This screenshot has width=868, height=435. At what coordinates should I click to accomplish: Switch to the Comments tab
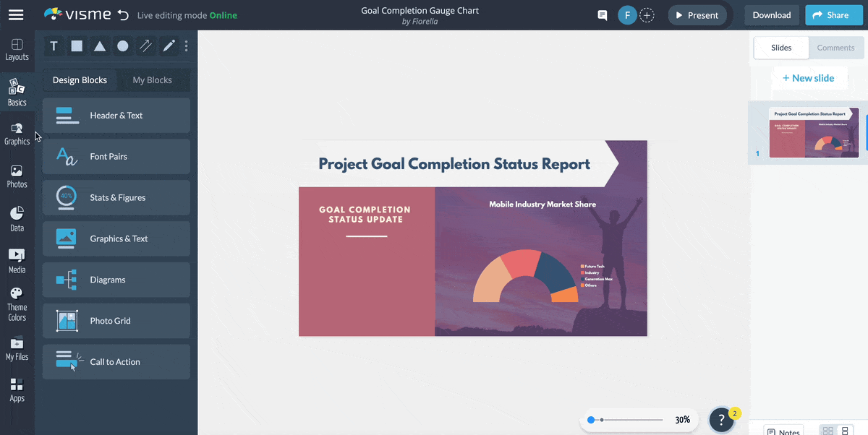click(x=835, y=48)
